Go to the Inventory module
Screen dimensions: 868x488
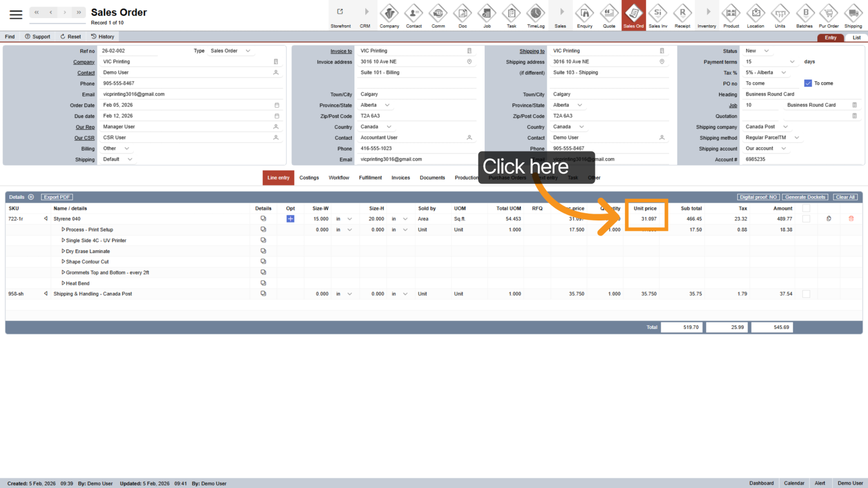[x=706, y=15]
